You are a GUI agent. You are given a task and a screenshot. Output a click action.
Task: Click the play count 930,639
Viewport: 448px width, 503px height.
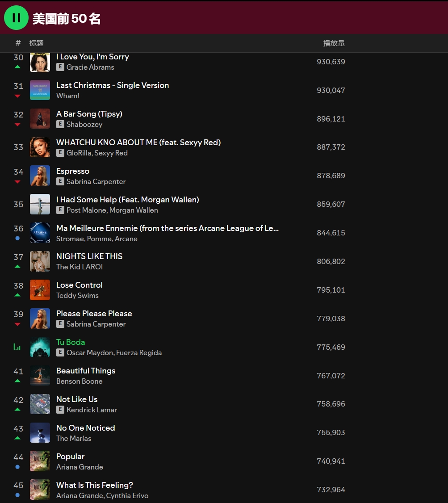pos(331,62)
